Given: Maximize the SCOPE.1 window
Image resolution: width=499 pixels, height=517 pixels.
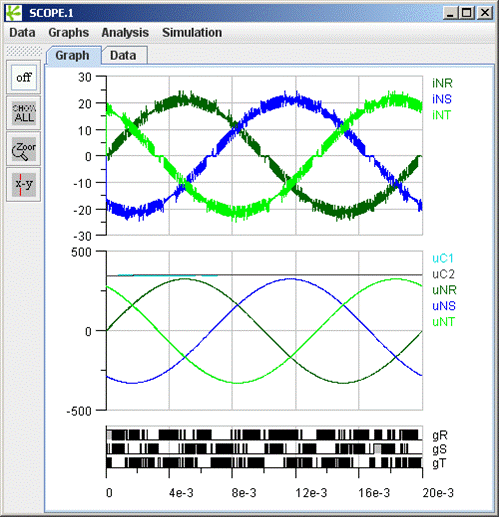Looking at the screenshot, I should (x=467, y=13).
